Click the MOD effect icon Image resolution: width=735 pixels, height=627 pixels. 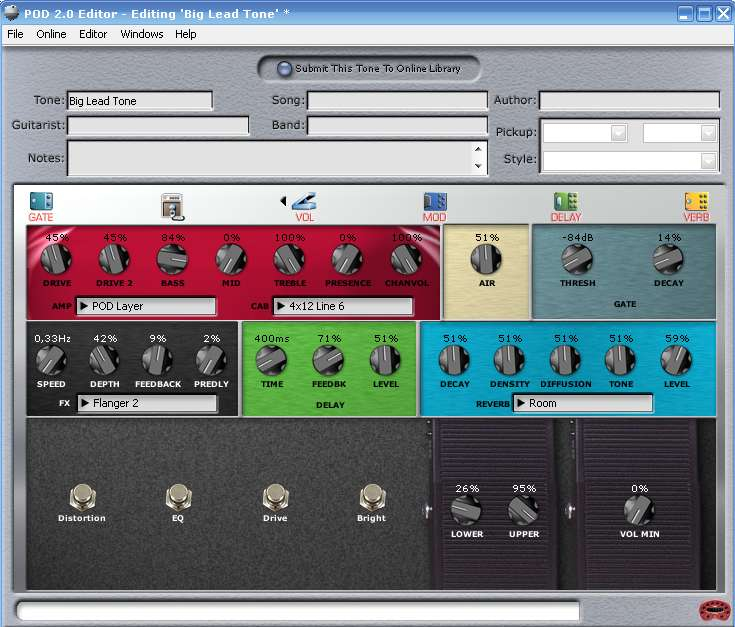click(x=435, y=202)
